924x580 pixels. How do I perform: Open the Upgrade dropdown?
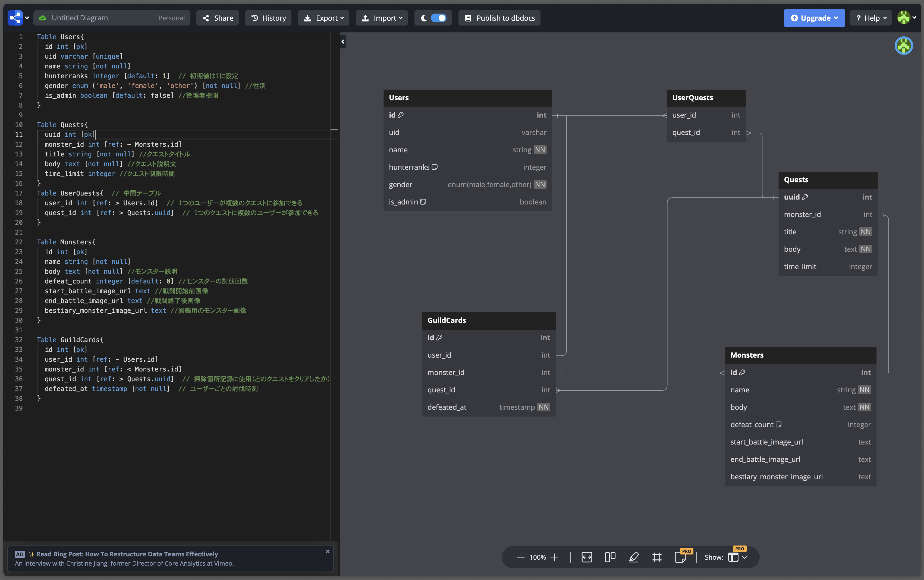click(814, 18)
